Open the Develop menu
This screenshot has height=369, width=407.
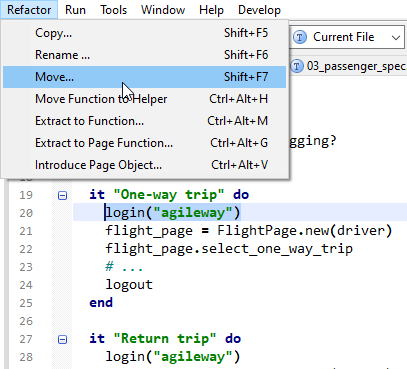259,10
